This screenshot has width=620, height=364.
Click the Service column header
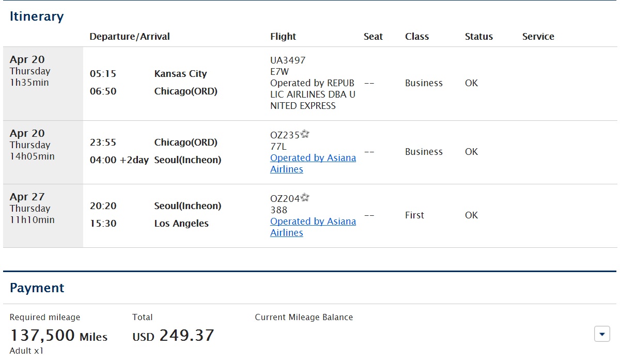(538, 37)
